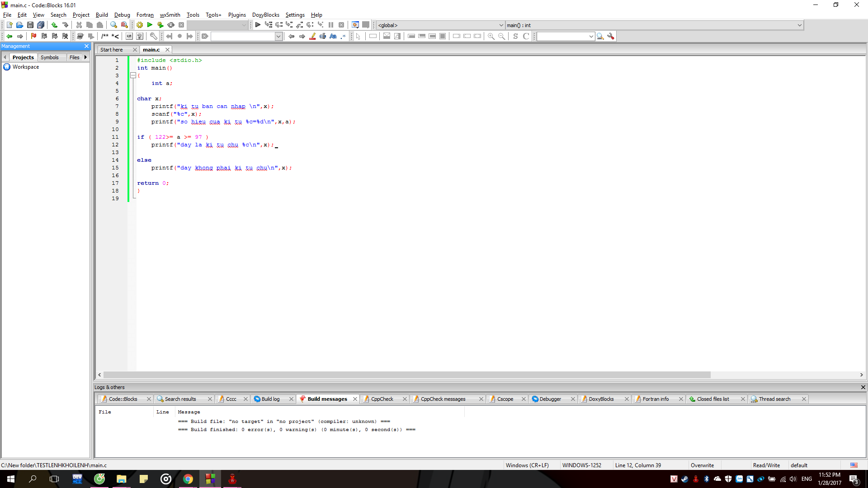Toggle highlight marker tool
Screen dimensions: 868x488
[312, 36]
